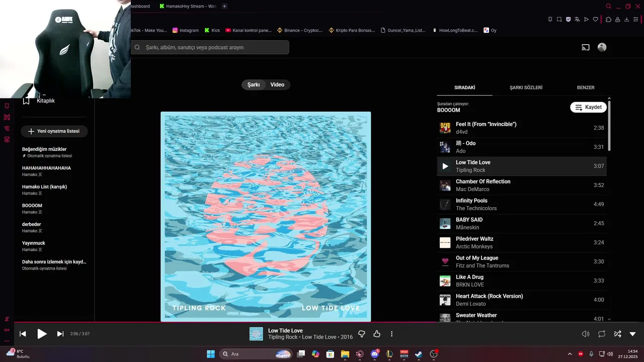Open Steam from the taskbar
644x362 pixels.
tap(419, 354)
